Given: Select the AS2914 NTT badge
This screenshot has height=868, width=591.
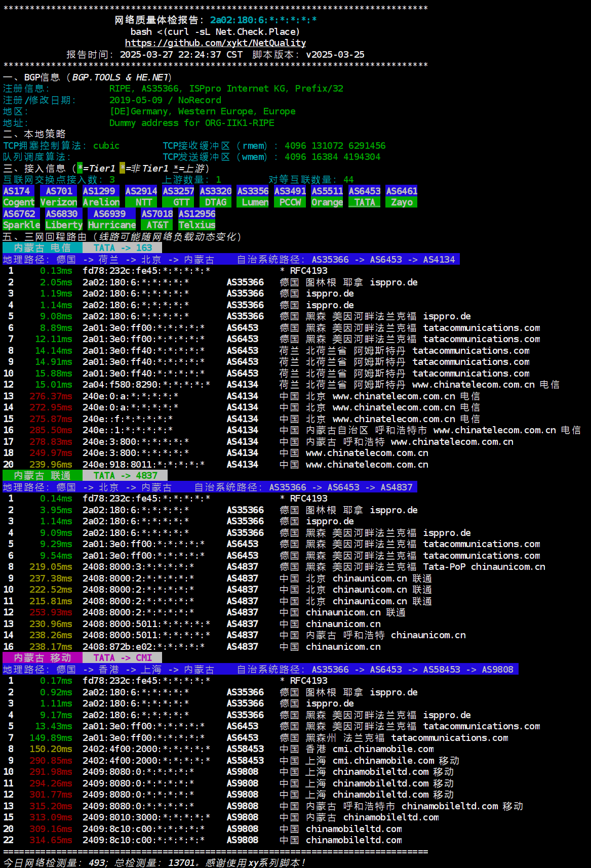Looking at the screenshot, I should pos(141,196).
